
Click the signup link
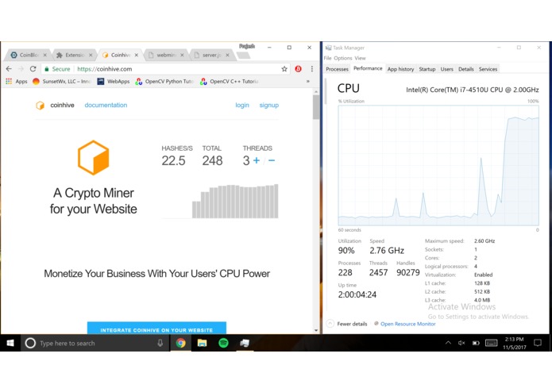(x=269, y=105)
